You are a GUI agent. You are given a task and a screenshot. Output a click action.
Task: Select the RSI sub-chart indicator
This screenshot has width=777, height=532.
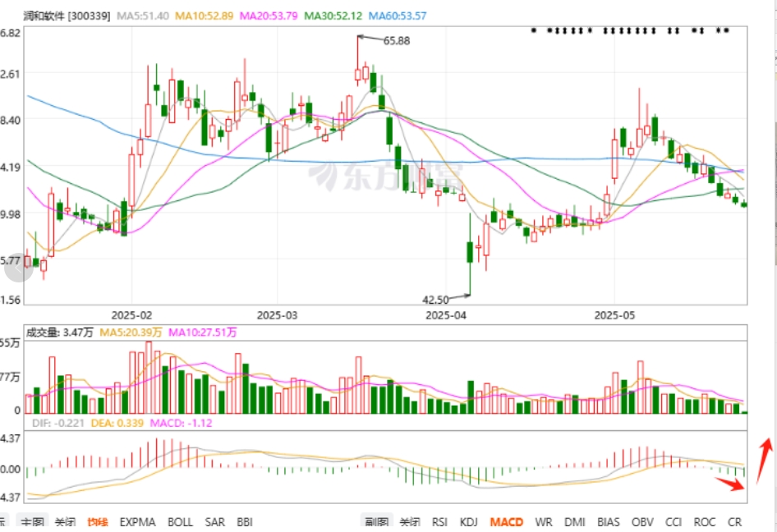[439, 522]
